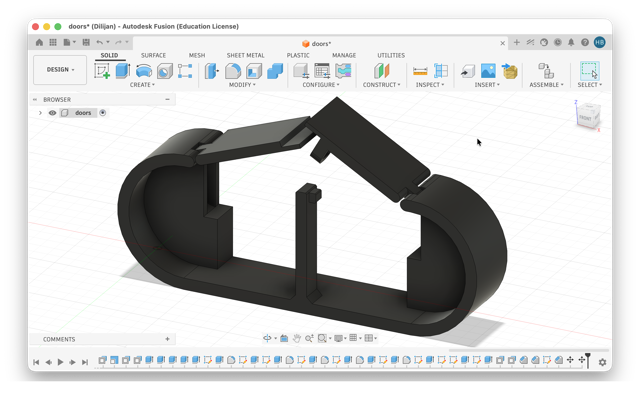640x408 pixels.
Task: Add a new design tab with plus
Action: point(517,42)
